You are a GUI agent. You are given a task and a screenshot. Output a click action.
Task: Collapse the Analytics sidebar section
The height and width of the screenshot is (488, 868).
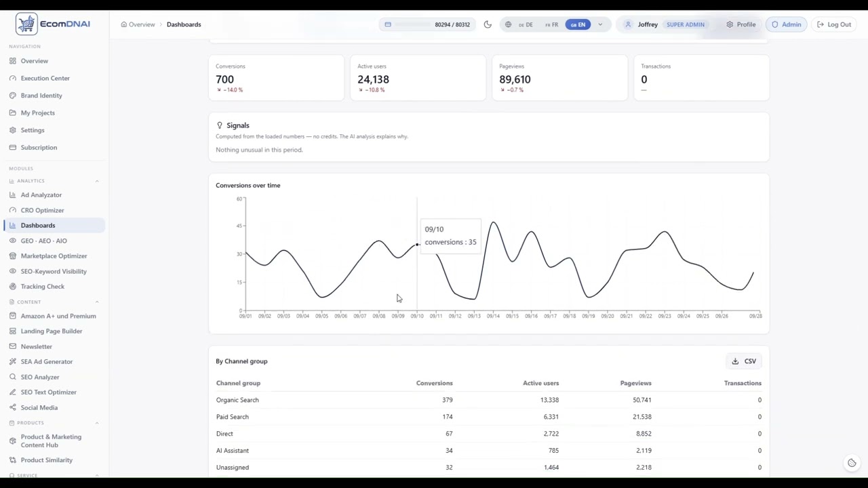(96, 181)
